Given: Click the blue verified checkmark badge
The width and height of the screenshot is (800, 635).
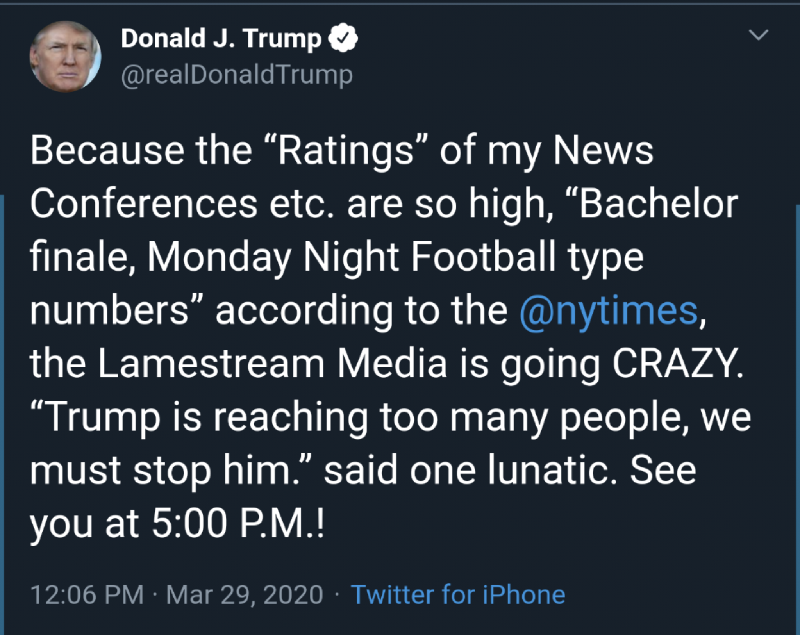Looking at the screenshot, I should (343, 38).
